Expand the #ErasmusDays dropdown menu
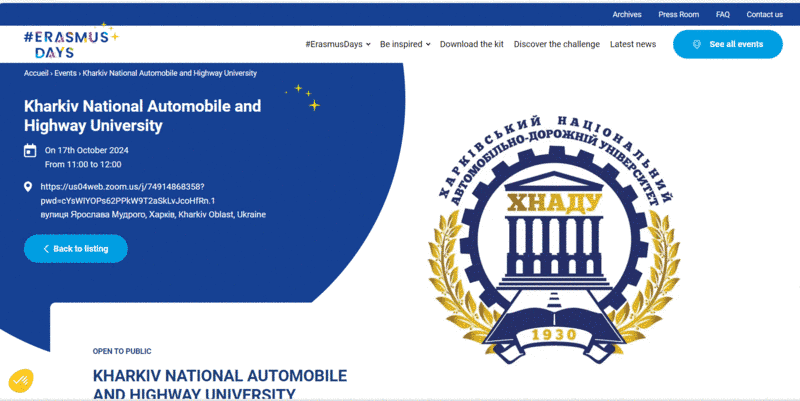Viewport: 800px width, 401px height. coord(338,44)
